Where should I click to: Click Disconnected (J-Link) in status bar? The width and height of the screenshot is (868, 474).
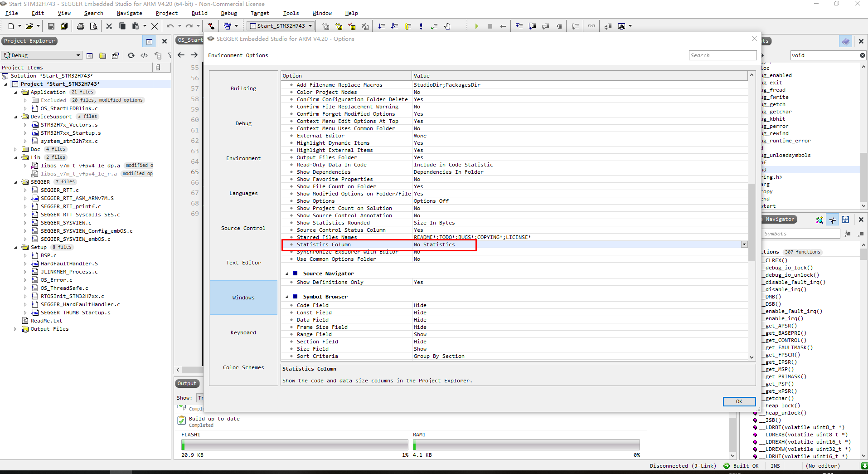(x=683, y=466)
